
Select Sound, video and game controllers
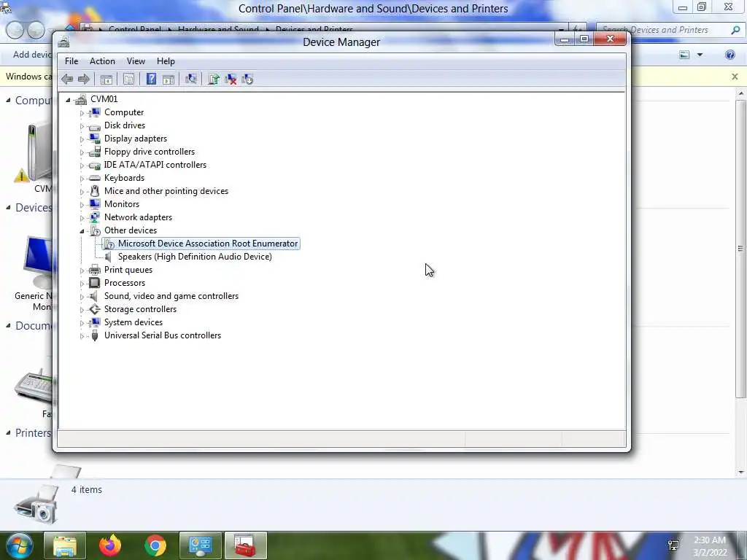tap(171, 296)
